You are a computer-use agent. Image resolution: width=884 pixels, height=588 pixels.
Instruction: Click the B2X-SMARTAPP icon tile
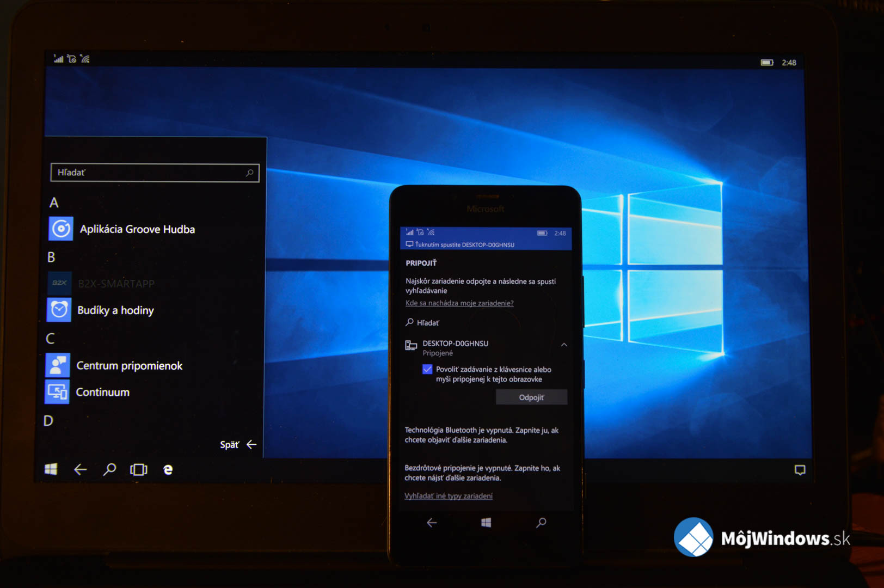pyautogui.click(x=59, y=283)
